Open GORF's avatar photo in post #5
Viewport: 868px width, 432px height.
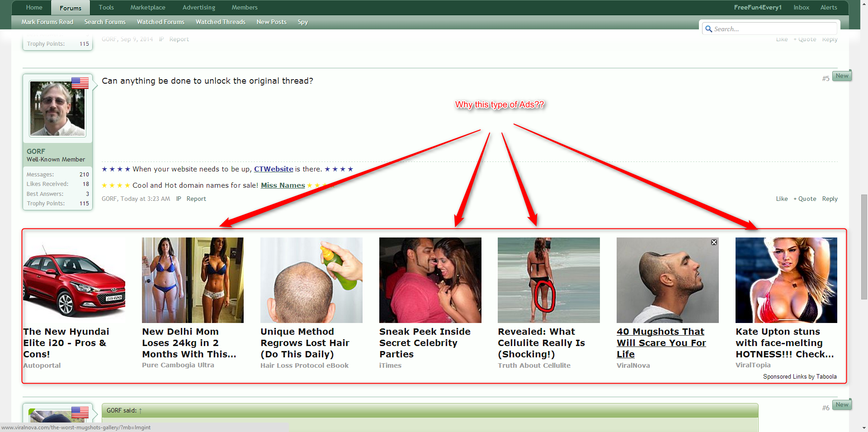tap(57, 109)
